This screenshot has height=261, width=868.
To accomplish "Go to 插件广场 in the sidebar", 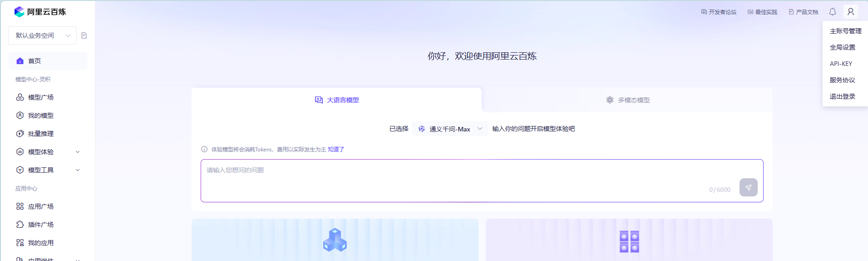I will pyautogui.click(x=41, y=225).
